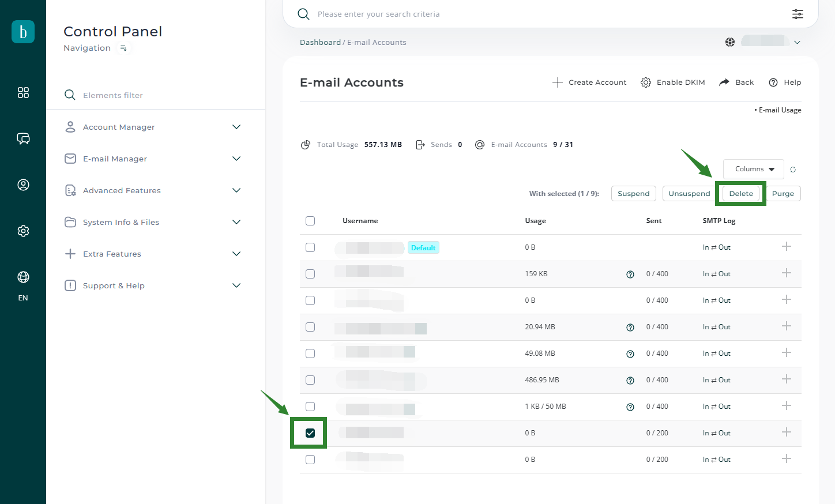Click the user profile sidebar icon

coord(23,185)
